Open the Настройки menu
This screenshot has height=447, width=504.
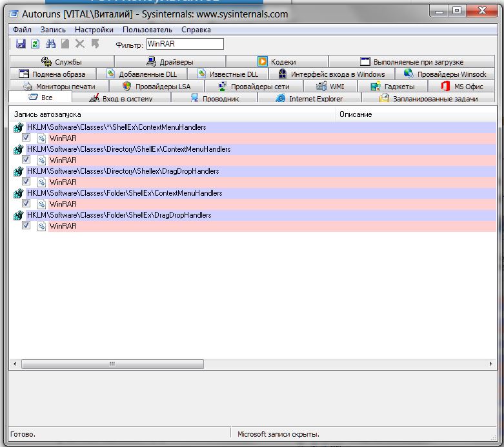pos(94,30)
